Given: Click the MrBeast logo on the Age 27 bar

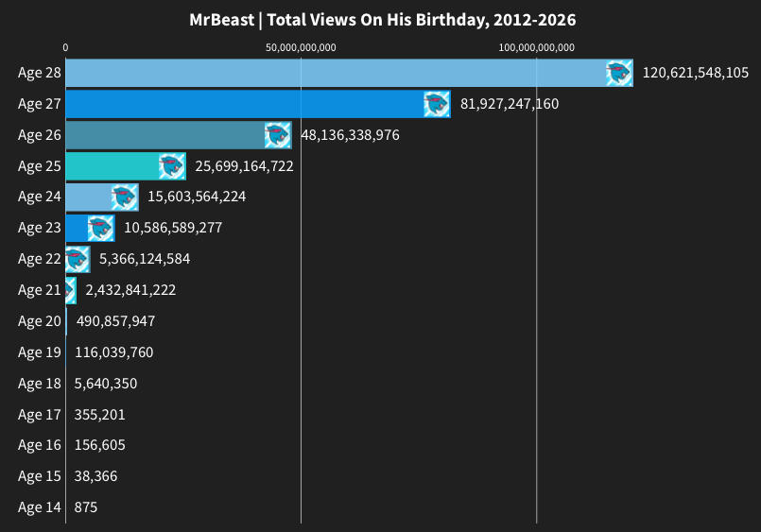Looking at the screenshot, I should pyautogui.click(x=437, y=104).
